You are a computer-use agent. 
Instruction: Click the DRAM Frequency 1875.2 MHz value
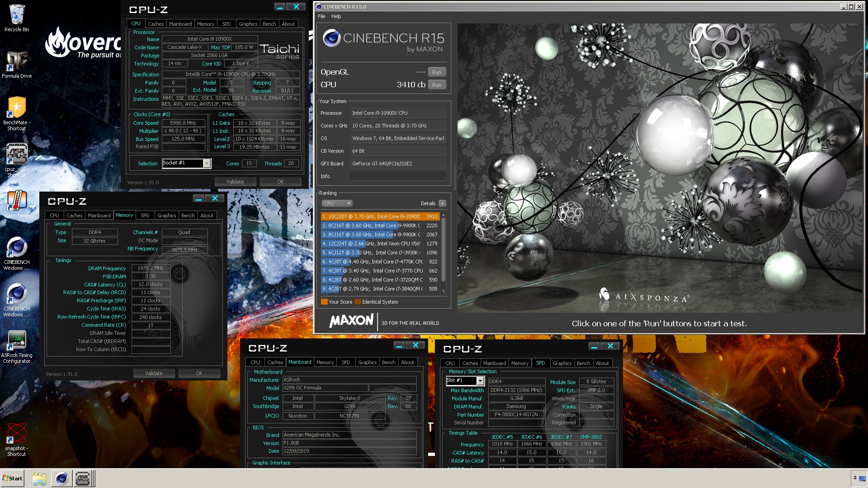151,268
